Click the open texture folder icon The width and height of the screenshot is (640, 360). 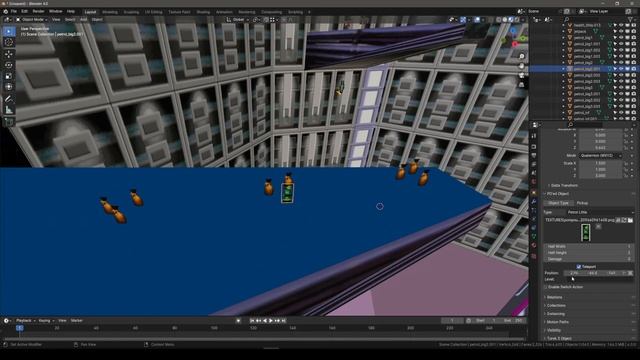[x=630, y=220]
